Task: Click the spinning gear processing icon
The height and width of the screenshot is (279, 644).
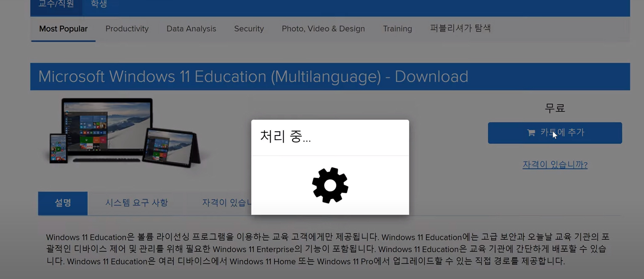Action: tap(330, 185)
